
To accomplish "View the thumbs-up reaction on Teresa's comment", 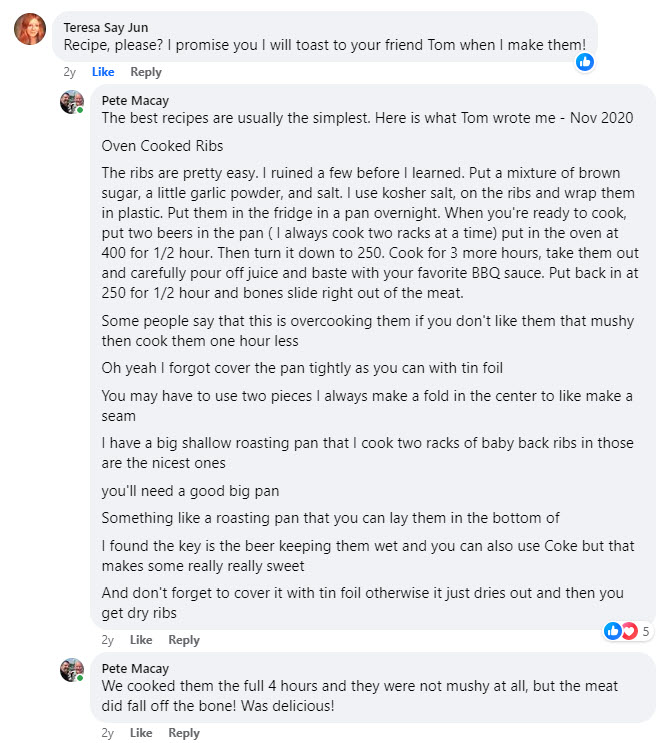I will (585, 62).
